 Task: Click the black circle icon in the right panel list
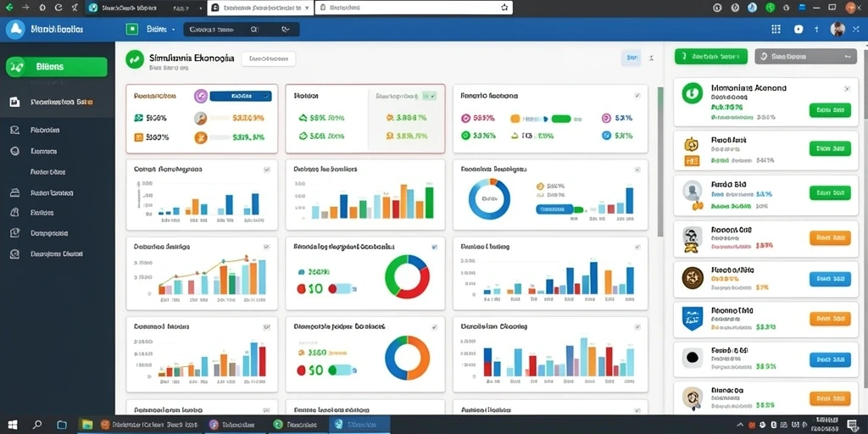point(692,358)
